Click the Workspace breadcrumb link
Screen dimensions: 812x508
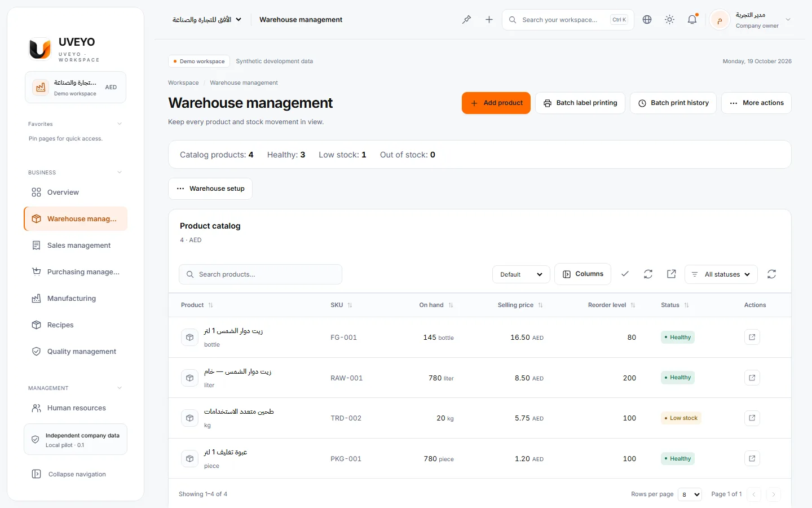coord(183,83)
